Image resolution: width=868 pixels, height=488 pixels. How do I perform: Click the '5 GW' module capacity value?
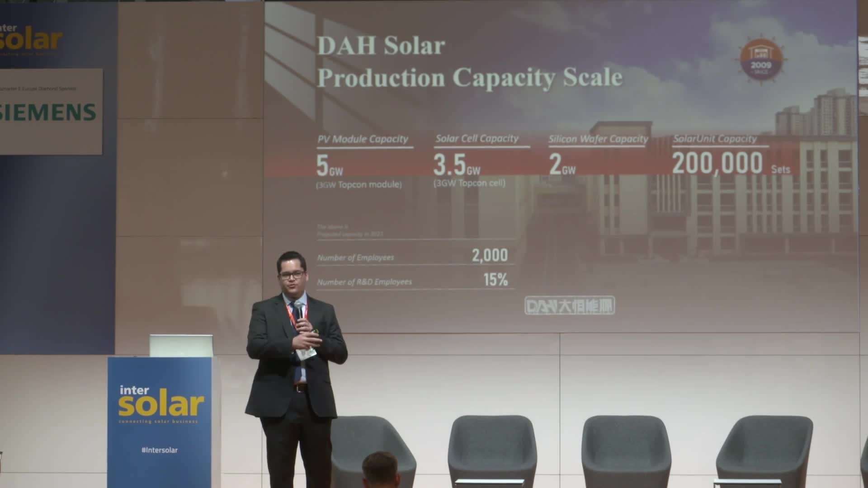click(330, 165)
